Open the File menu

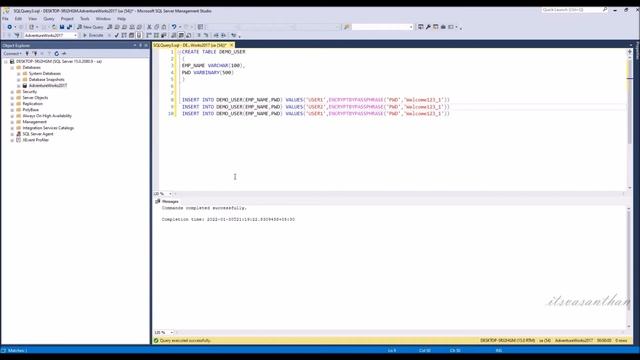(x=5, y=19)
